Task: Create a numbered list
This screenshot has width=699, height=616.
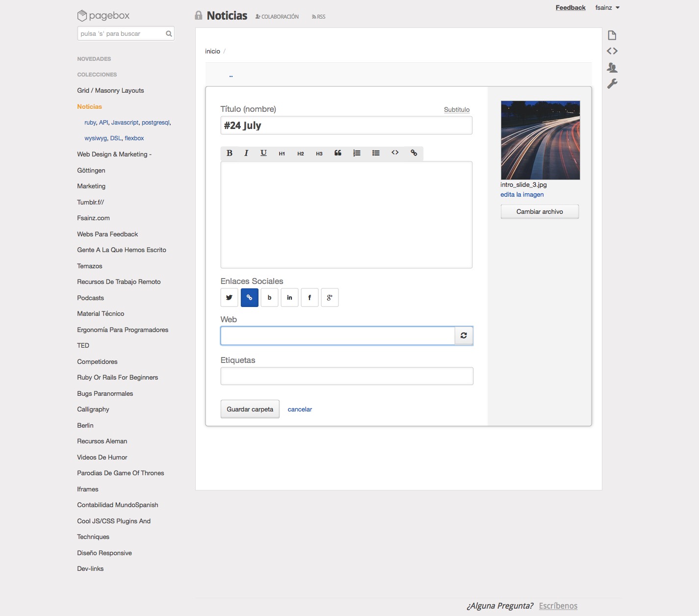Action: [x=357, y=153]
